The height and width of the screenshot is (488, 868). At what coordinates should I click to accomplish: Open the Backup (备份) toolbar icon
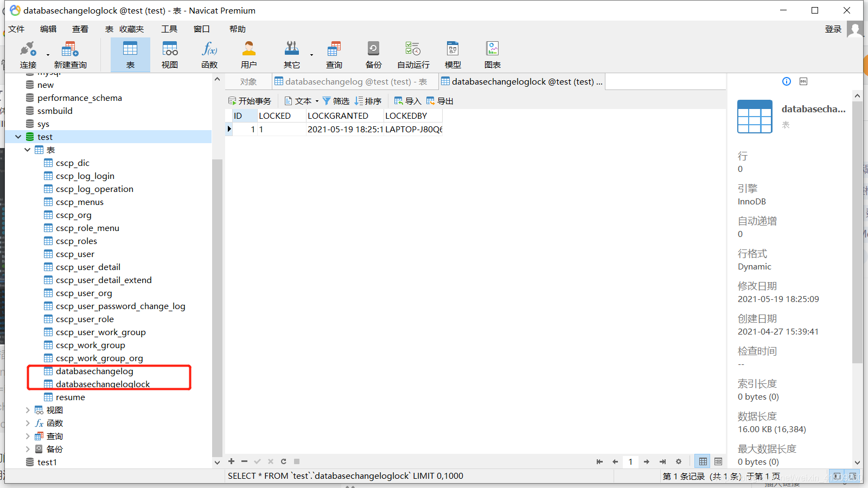click(373, 55)
